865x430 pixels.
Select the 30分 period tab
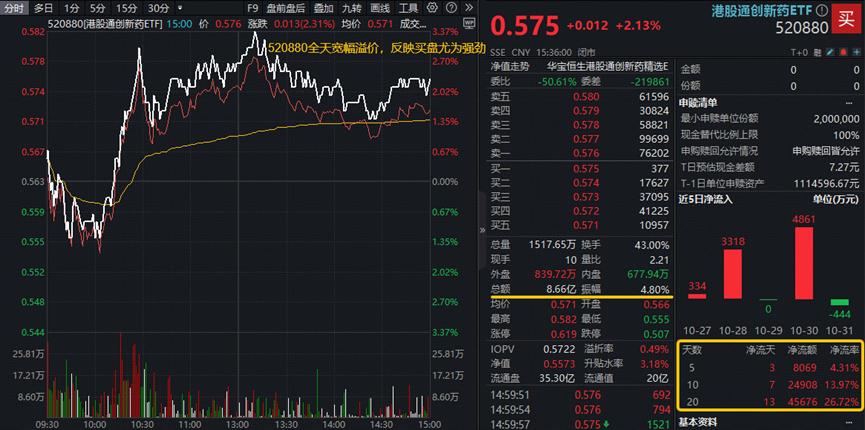pyautogui.click(x=159, y=8)
